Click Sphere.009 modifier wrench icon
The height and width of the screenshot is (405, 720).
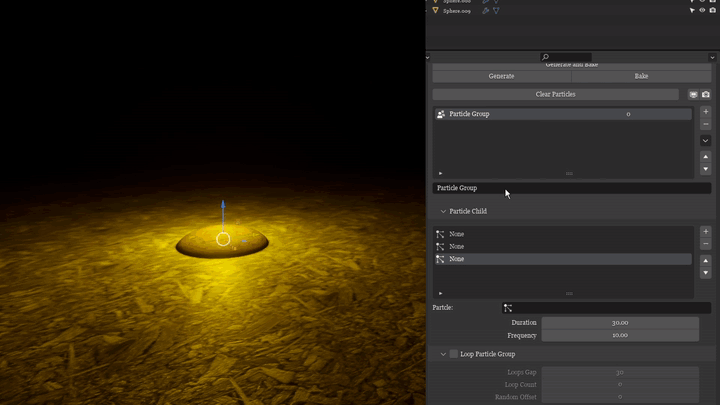pyautogui.click(x=485, y=11)
